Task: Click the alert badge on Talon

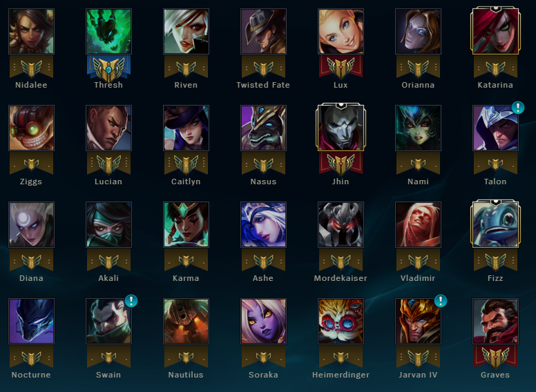Action: click(518, 108)
